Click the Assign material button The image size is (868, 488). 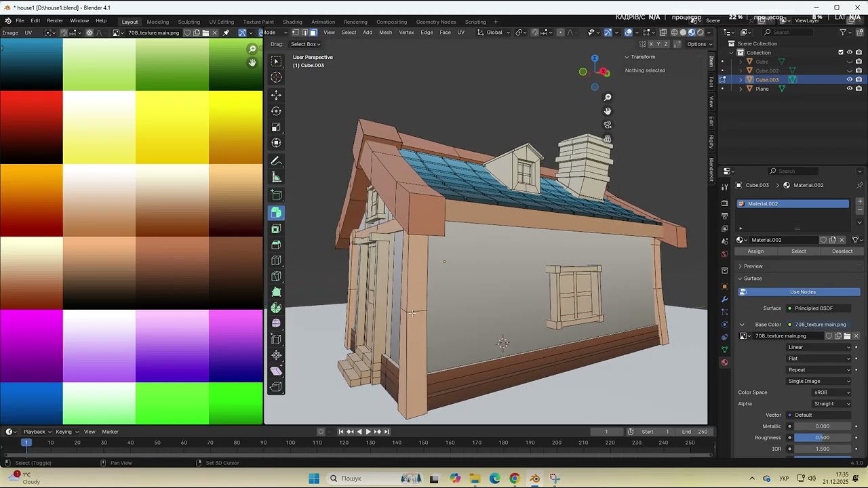click(x=755, y=251)
